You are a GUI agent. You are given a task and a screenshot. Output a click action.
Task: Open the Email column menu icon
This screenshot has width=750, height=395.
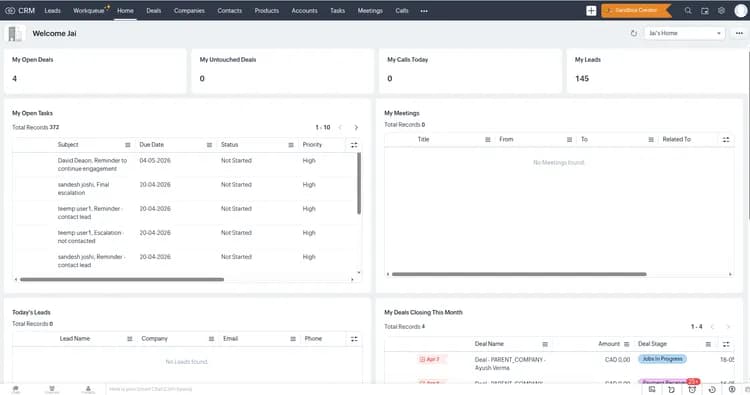(x=293, y=339)
